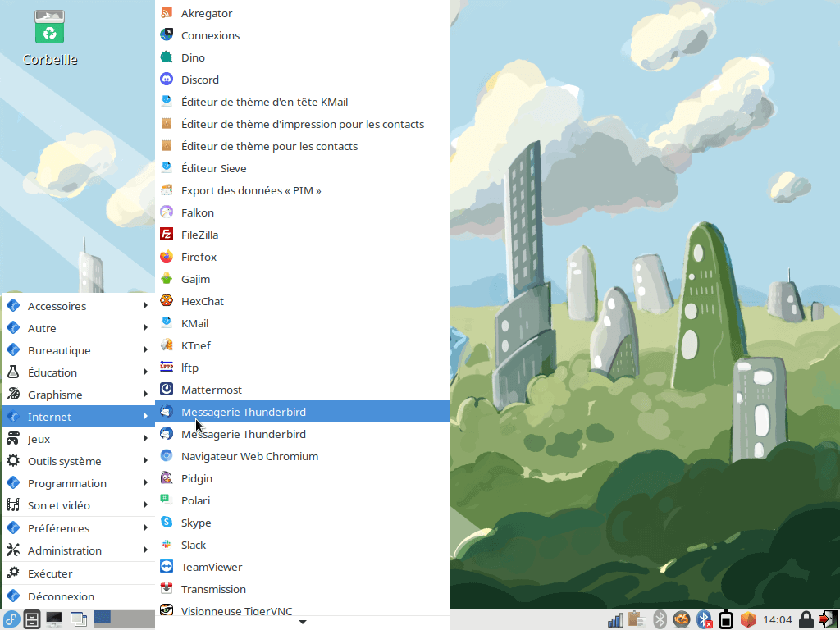The width and height of the screenshot is (840, 630).
Task: Launch Mattermost
Action: (303, 390)
